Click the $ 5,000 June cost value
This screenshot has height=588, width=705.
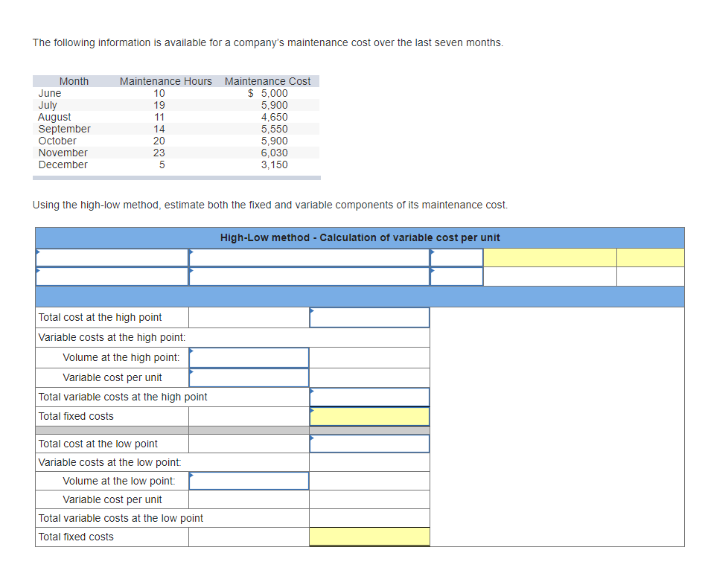coord(267,93)
